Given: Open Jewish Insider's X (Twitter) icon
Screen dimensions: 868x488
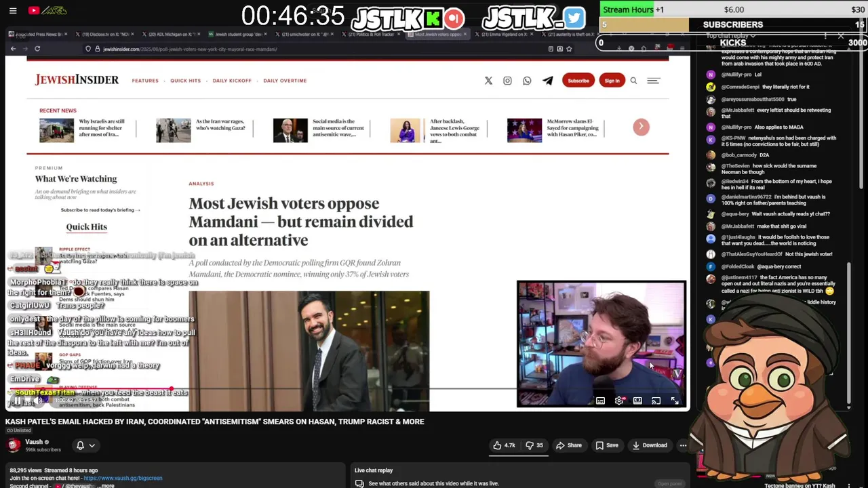Looking at the screenshot, I should [488, 81].
